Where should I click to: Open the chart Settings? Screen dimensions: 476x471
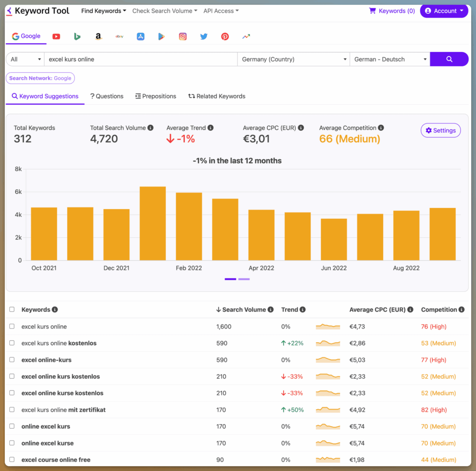(x=441, y=130)
